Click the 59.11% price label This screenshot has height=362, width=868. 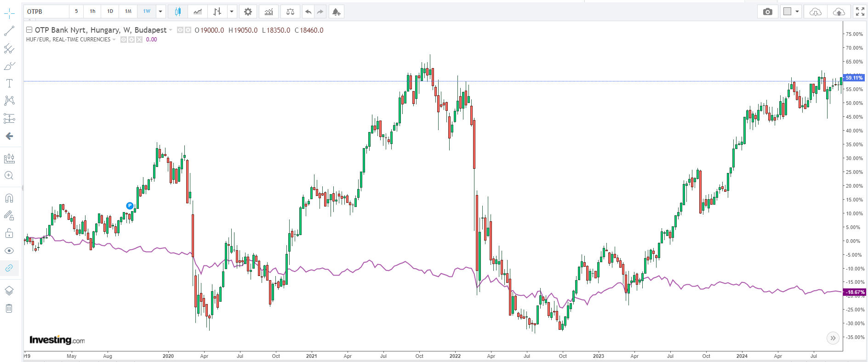coord(854,78)
